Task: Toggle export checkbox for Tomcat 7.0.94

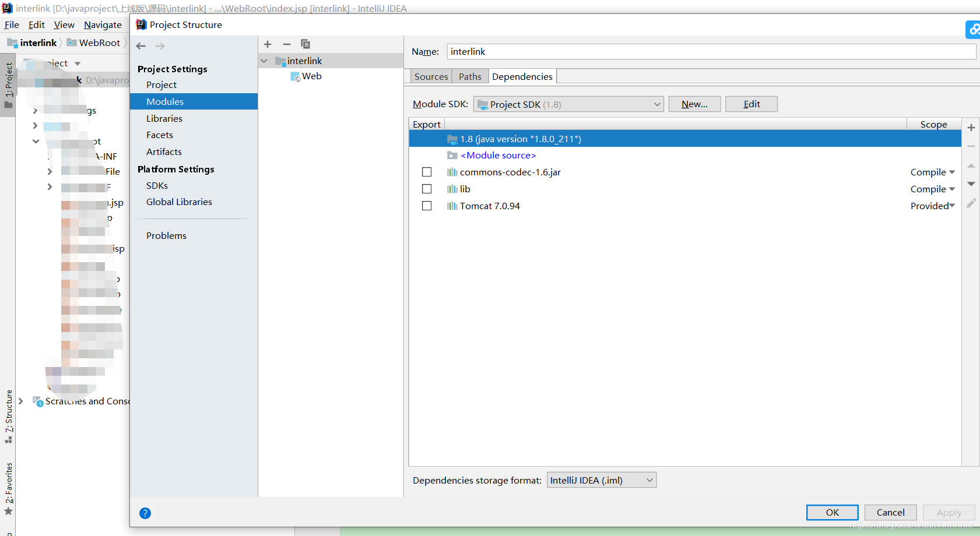Action: coord(427,206)
